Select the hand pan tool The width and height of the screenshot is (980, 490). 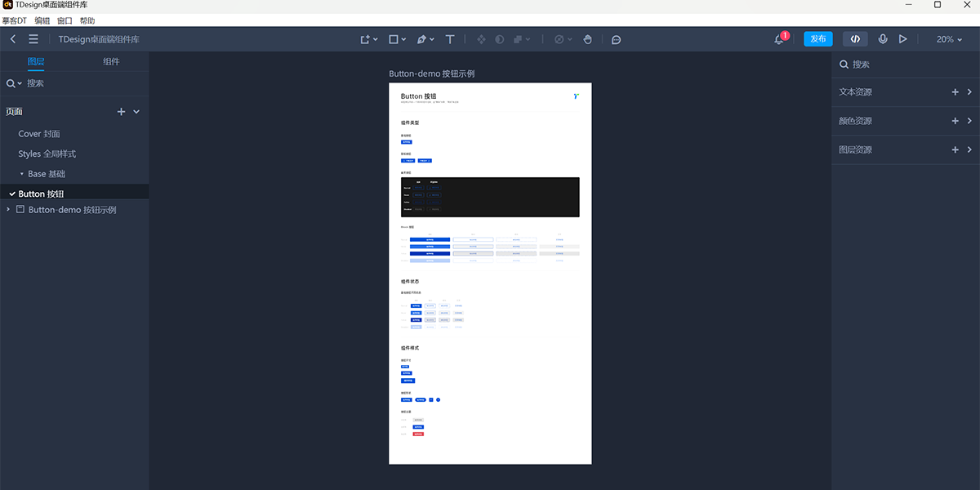click(x=588, y=39)
